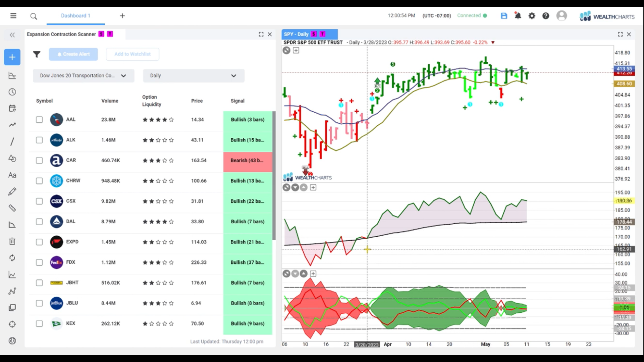Open the calendar tool in sidebar
Viewport: 644px width, 362px height.
[12, 108]
